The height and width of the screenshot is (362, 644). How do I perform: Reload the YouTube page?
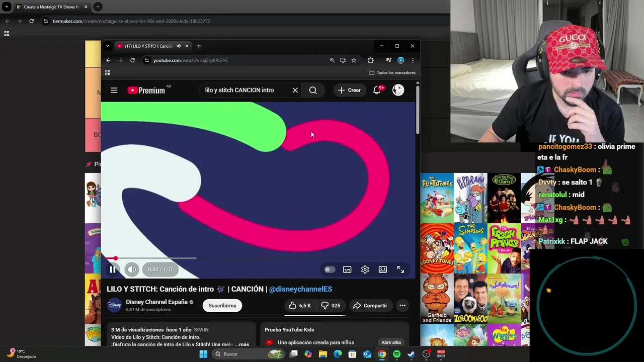pos(132,60)
